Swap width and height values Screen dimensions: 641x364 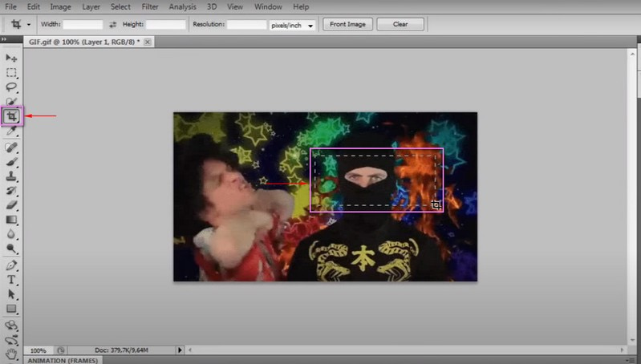pyautogui.click(x=113, y=25)
